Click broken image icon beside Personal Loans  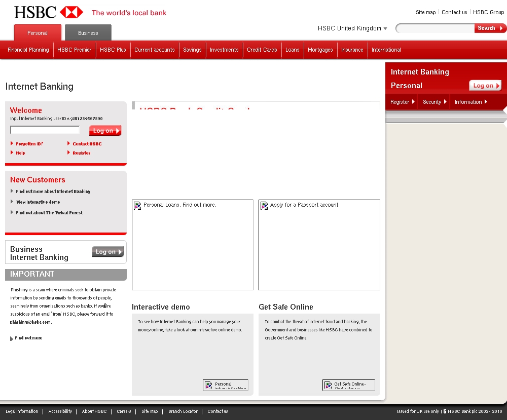coord(137,206)
